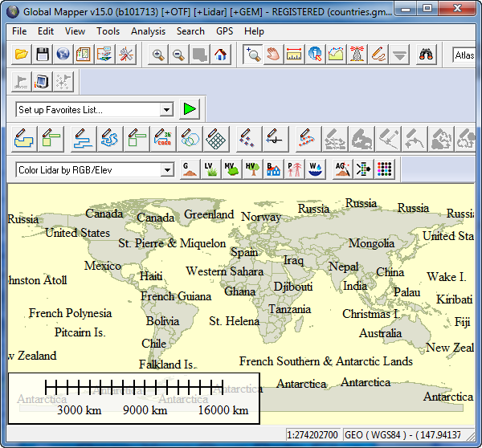Viewport: 482px width, 448px height.
Task: Open the Color Lidar by RGB/Elev dropdown
Action: pyautogui.click(x=167, y=170)
